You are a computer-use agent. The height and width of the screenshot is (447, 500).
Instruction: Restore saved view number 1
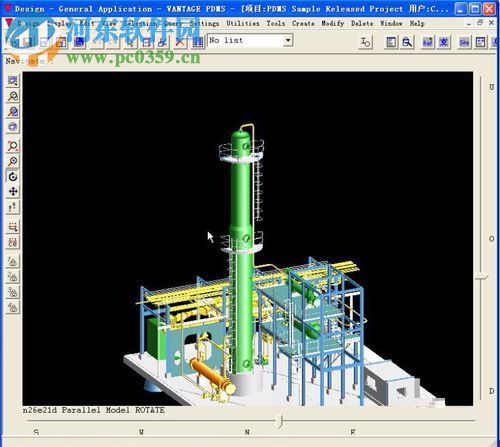point(13,261)
